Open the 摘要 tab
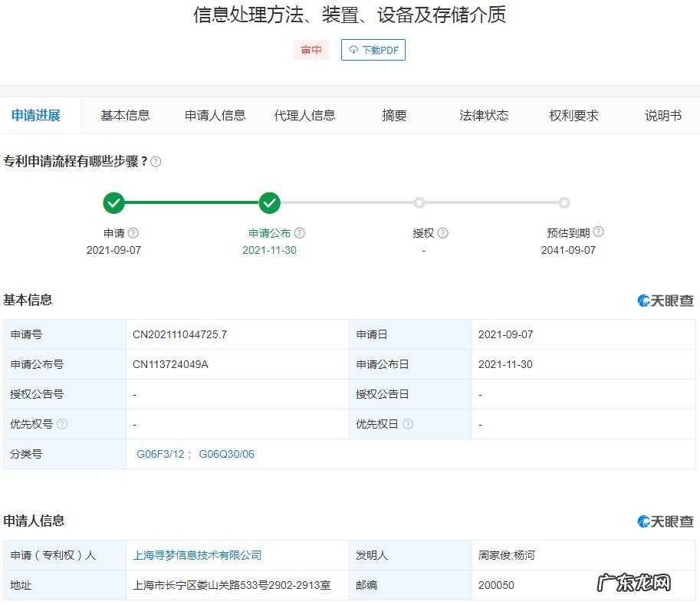The height and width of the screenshot is (605, 700). pyautogui.click(x=394, y=115)
